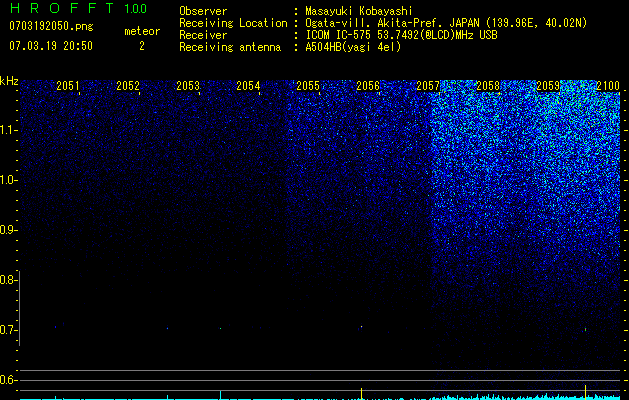Click observer name Masayuki Kobayashi

click(359, 11)
